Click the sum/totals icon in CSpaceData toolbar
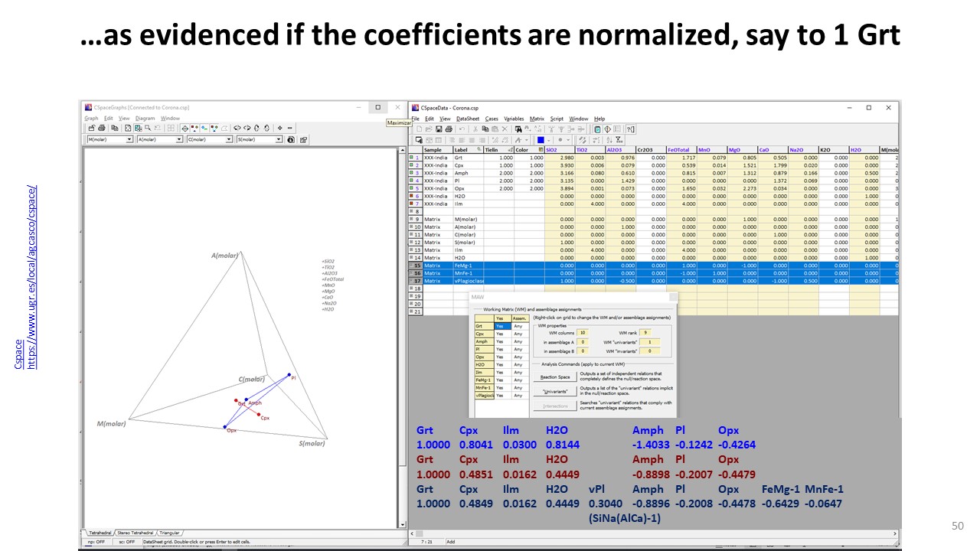This screenshot has height=551, width=980. pos(619,140)
